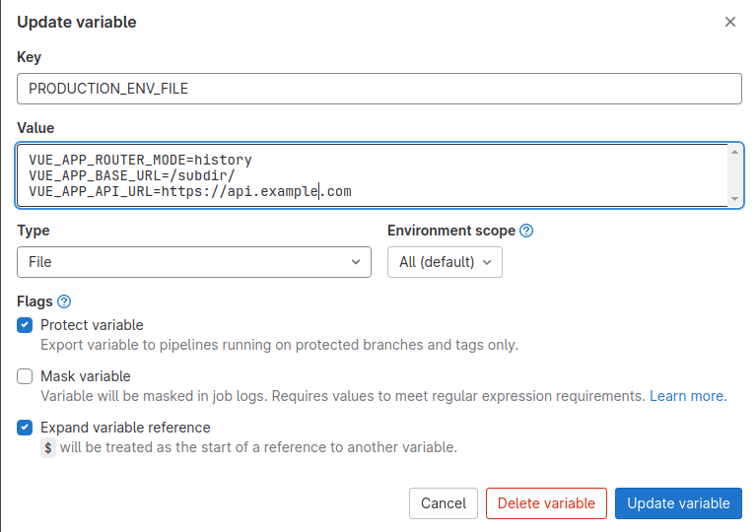Click Value field scroll-up arrow
Image resolution: width=756 pixels, height=532 pixels.
(x=734, y=152)
